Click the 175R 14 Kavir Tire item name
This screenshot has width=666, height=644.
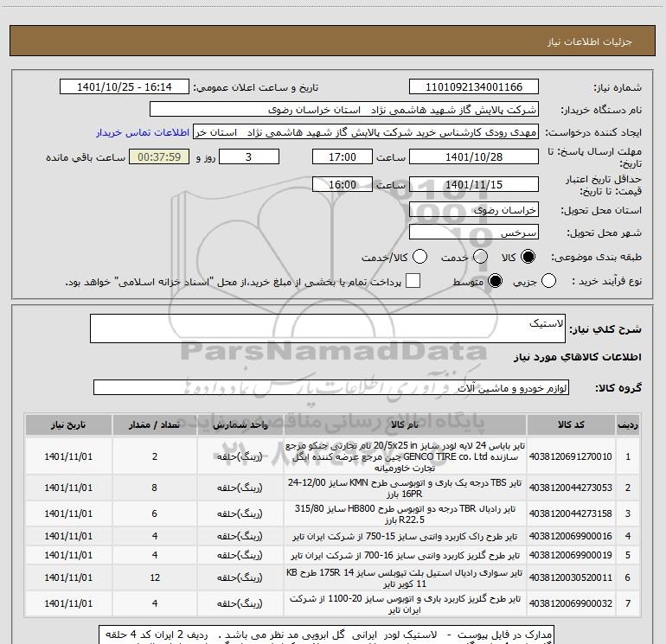(405, 578)
